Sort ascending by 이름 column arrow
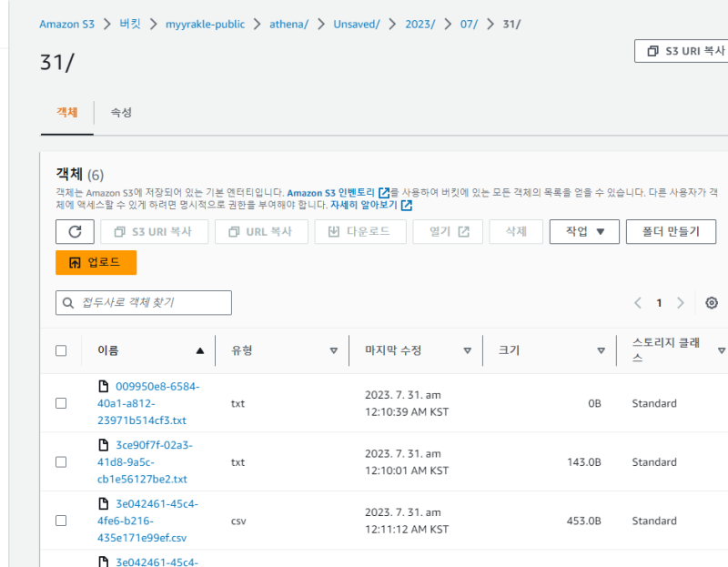This screenshot has width=728, height=567. [200, 350]
